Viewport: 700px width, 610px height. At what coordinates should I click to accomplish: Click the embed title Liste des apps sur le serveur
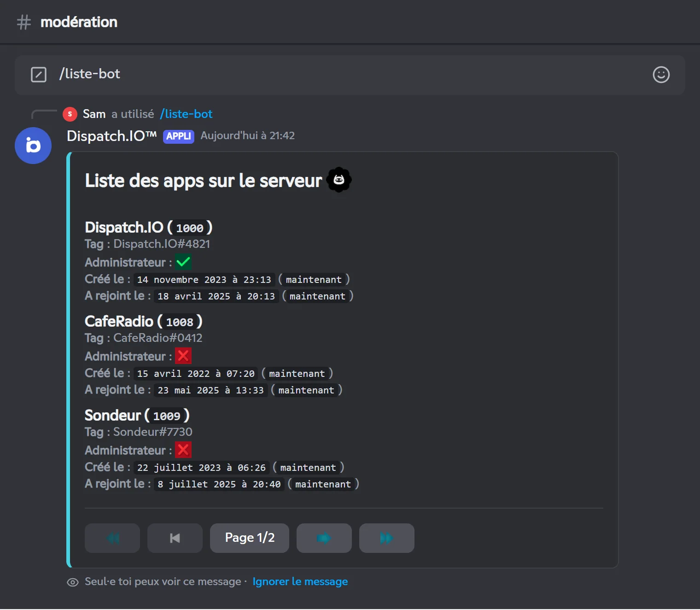click(204, 181)
